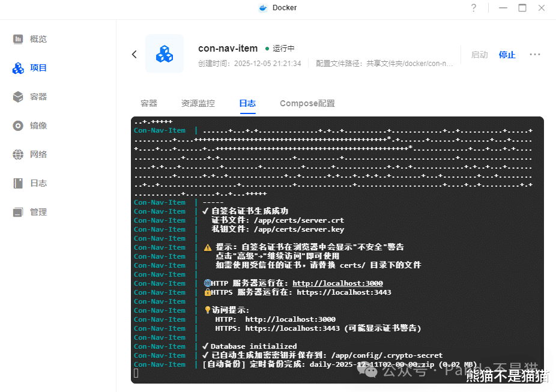Screen dimensions: 556x392
Task: Open the http://localhost:3000 link in log
Action: click(x=337, y=283)
